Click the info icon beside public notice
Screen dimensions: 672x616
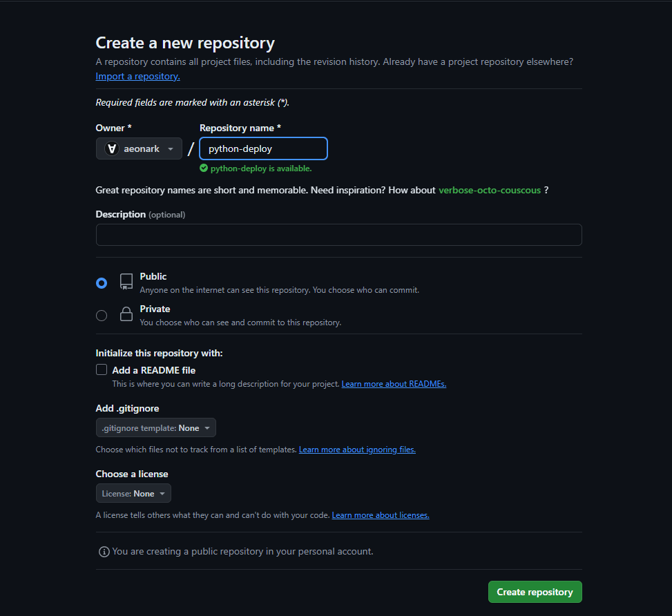pos(104,552)
